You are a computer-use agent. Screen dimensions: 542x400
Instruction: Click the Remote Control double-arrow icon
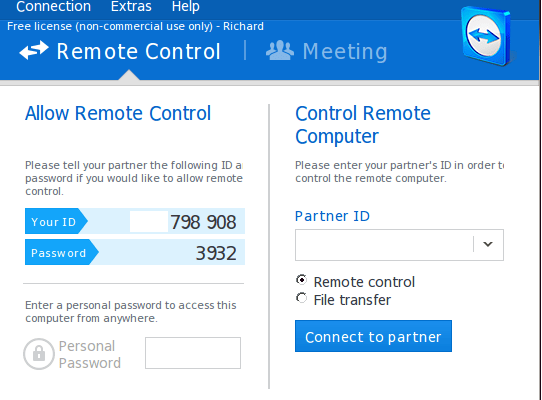[34, 50]
